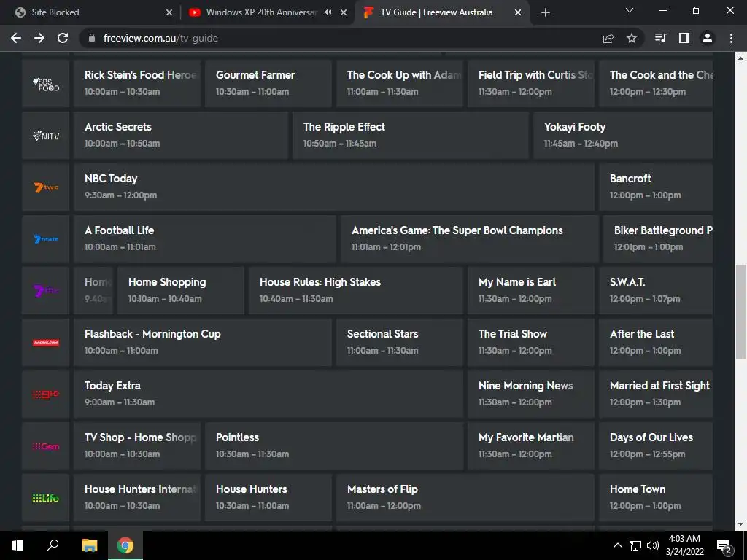Select the 9HD channel logo
The width and height of the screenshot is (747, 560).
pos(46,394)
